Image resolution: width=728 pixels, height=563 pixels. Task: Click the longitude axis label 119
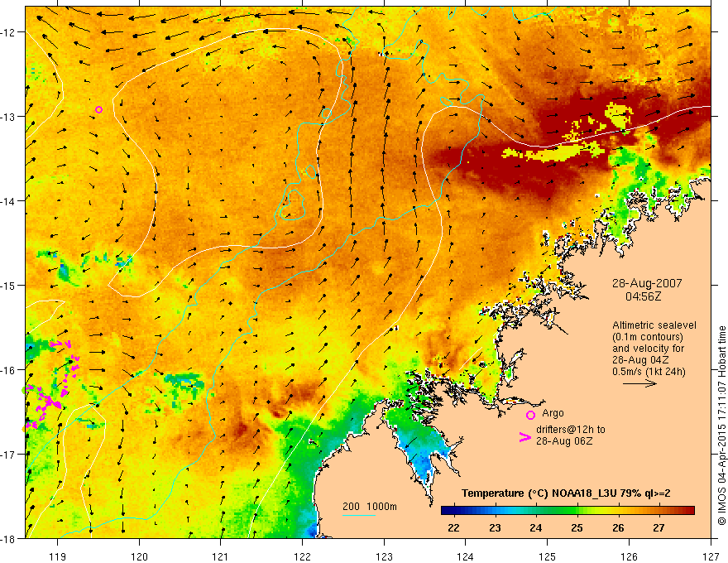tap(57, 556)
